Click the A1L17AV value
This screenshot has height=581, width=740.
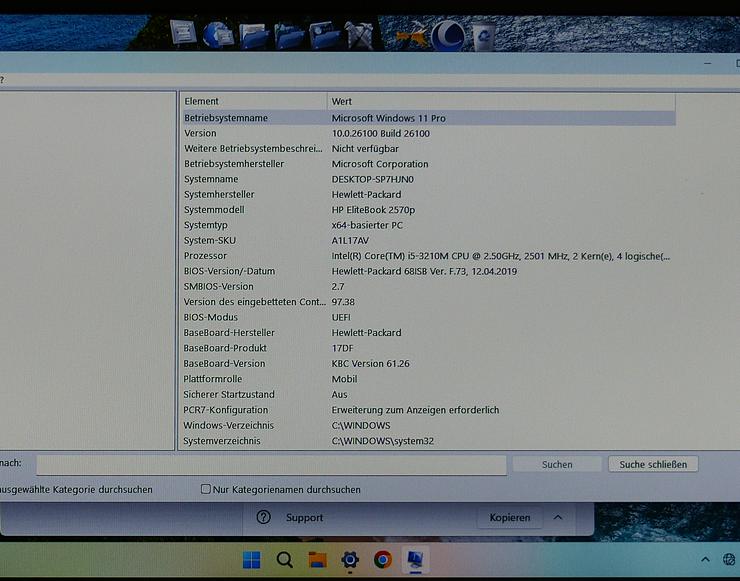(350, 240)
